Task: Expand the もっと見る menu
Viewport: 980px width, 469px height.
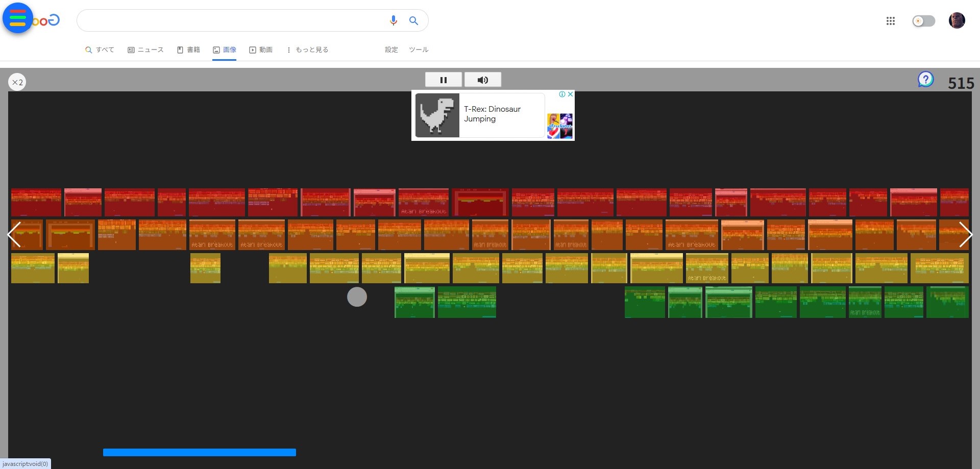Action: point(307,50)
